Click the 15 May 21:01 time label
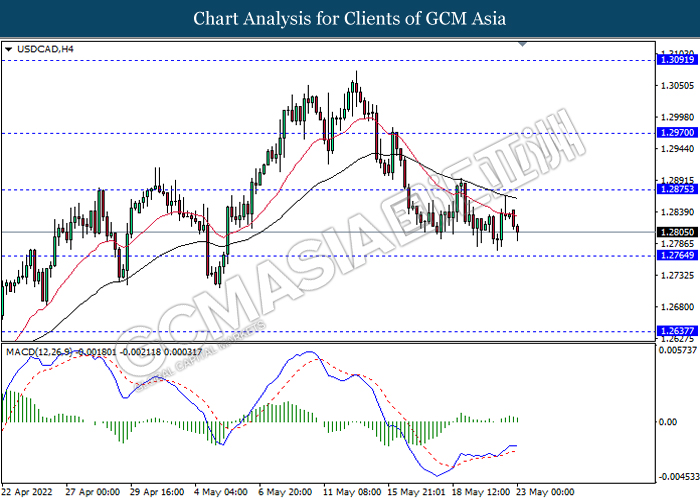The width and height of the screenshot is (700, 500). coord(416,492)
